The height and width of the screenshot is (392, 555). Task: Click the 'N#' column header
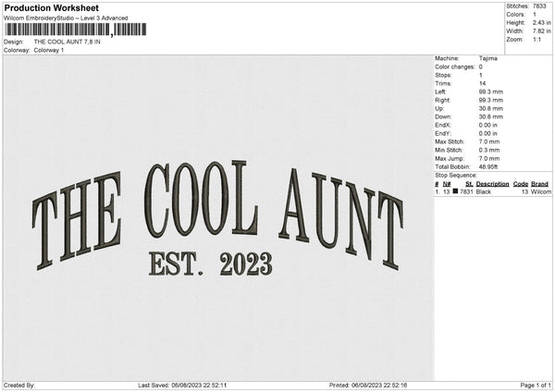tap(447, 184)
